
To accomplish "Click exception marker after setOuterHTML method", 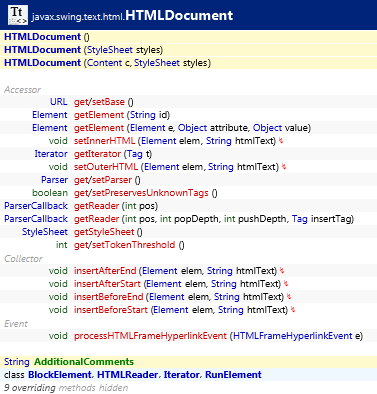I will 284,167.
